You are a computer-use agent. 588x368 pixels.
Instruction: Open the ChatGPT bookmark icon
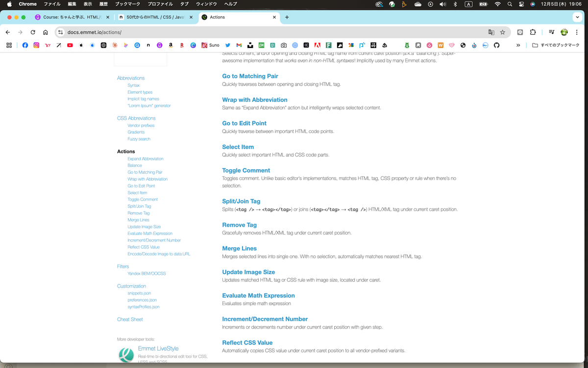(x=103, y=45)
